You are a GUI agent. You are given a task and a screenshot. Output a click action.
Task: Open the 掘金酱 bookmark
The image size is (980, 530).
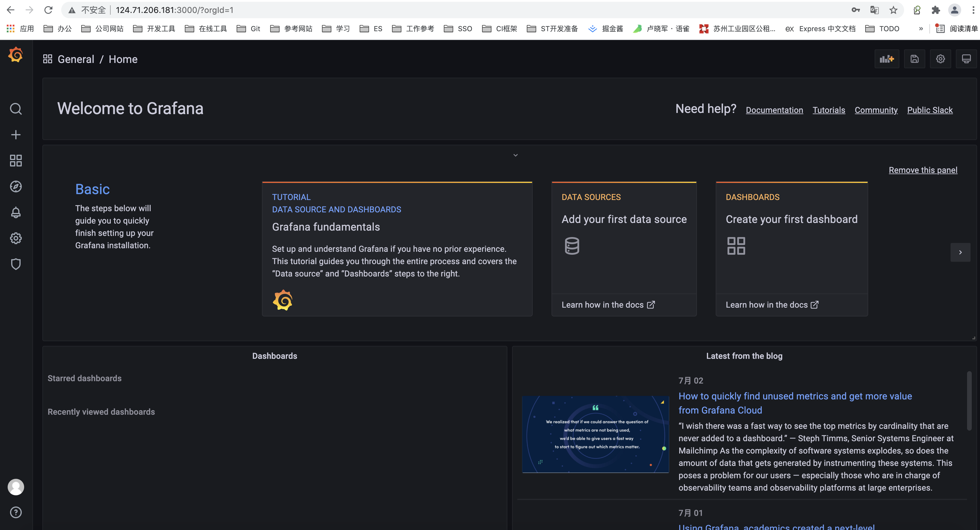(606, 29)
